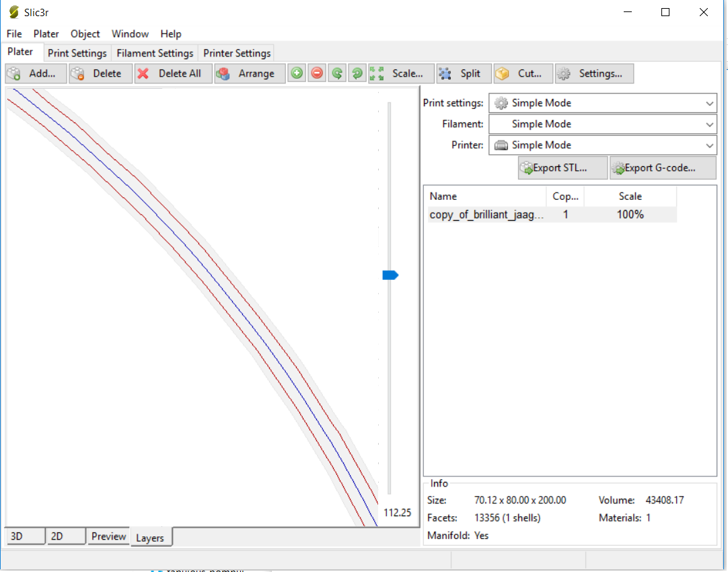
Task: Click the red minus fewer copies icon
Action: (317, 73)
